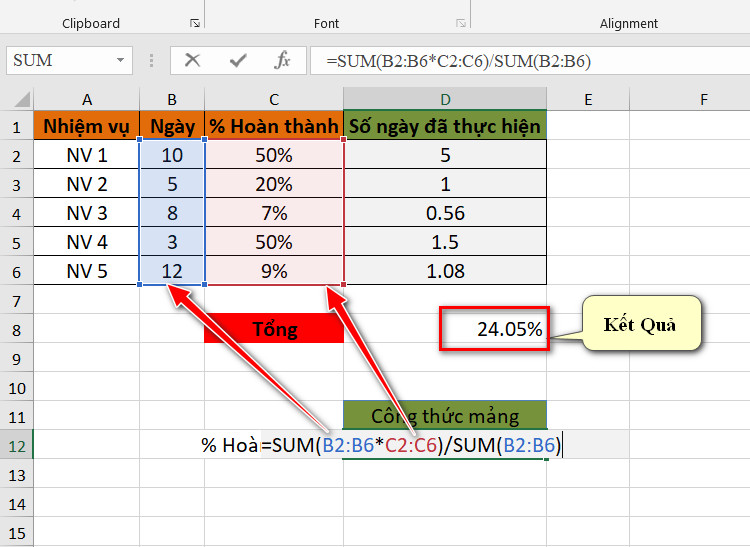Screen dimensions: 750x547
Task: Click the Ngày value 10
Action: 172,155
